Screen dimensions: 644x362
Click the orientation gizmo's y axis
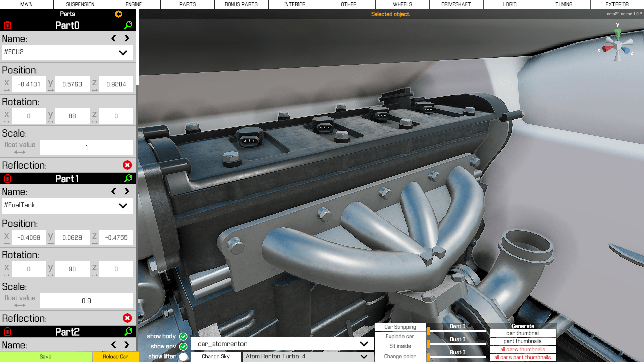tap(618, 34)
